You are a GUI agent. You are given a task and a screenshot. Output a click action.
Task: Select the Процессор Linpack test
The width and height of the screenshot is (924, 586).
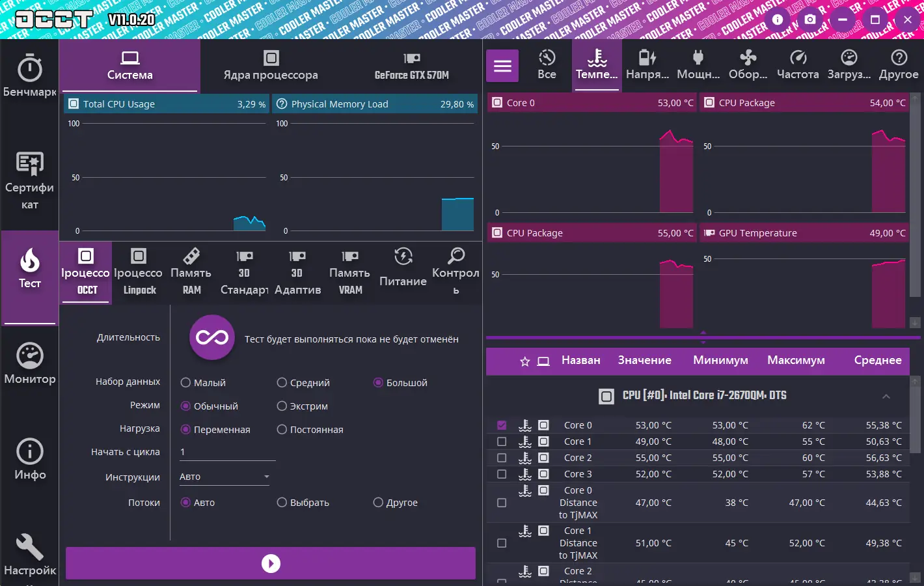pyautogui.click(x=138, y=272)
